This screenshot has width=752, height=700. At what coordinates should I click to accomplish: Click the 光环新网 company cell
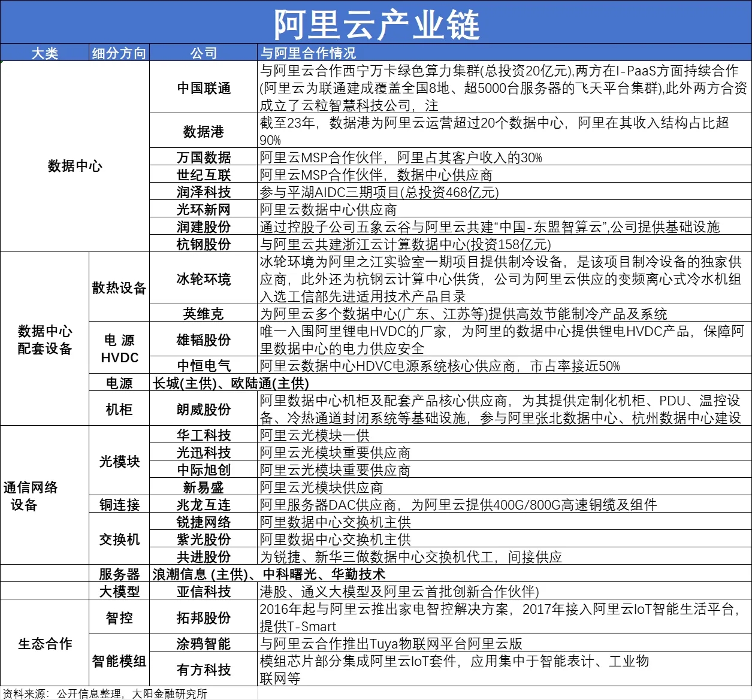click(204, 210)
